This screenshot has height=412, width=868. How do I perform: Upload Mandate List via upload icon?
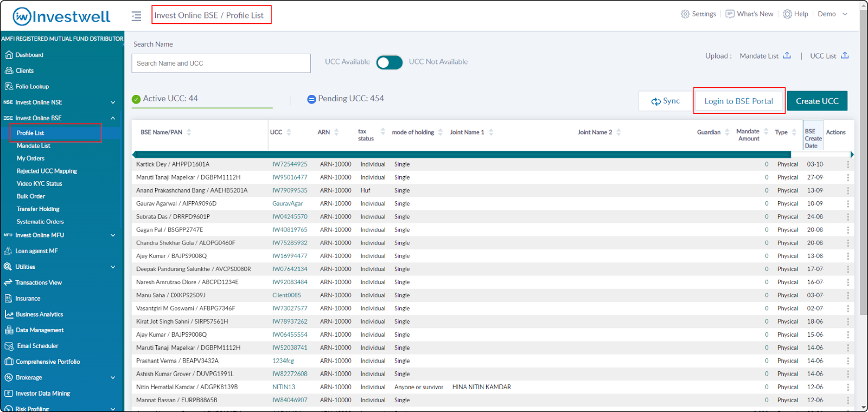tap(787, 55)
